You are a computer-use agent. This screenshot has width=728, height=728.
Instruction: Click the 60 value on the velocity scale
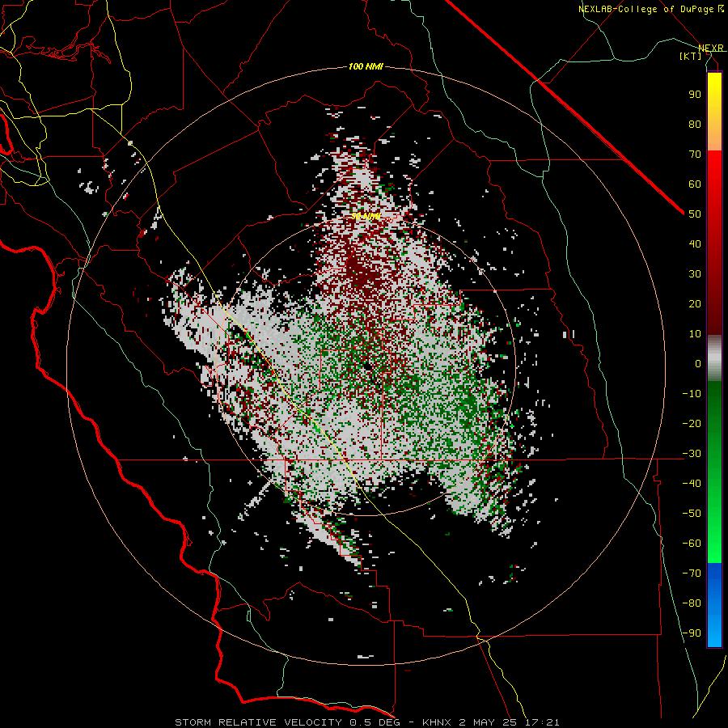(695, 184)
